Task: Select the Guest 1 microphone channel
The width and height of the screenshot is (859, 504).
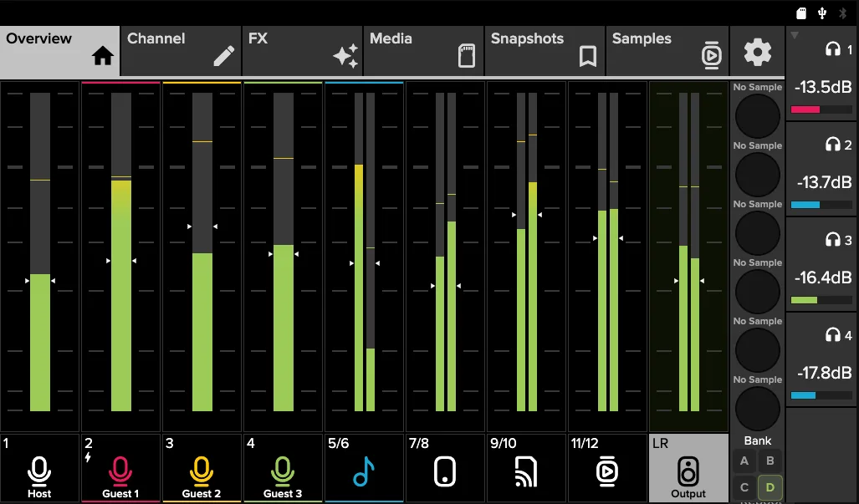Action: 120,468
